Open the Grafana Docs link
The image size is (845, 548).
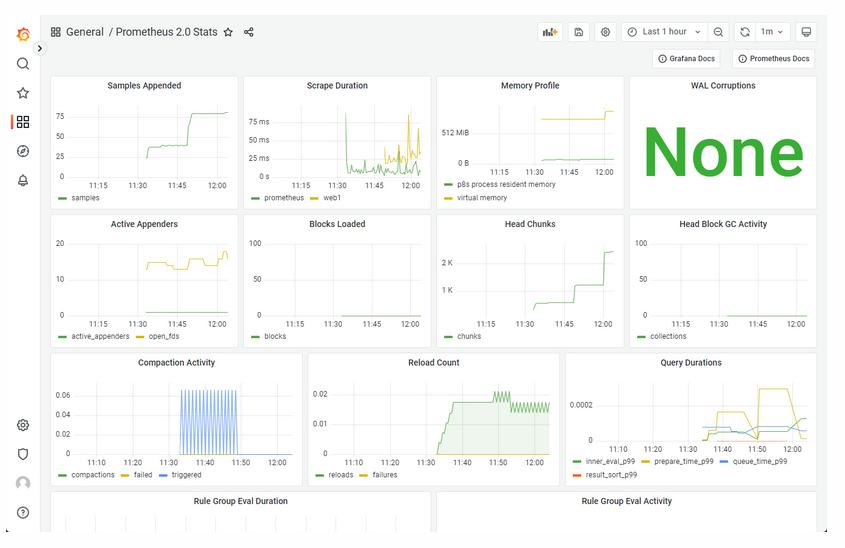coord(687,59)
